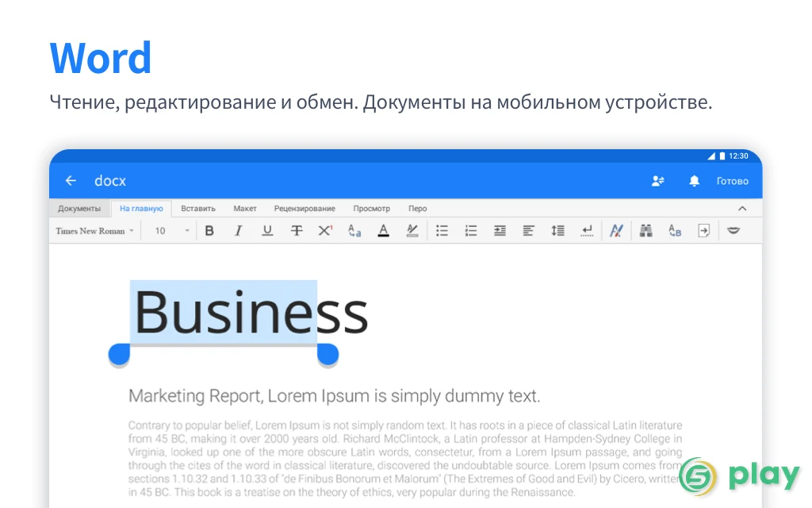The width and height of the screenshot is (812, 508).
Task: Tap the docx document title
Action: pyautogui.click(x=110, y=181)
